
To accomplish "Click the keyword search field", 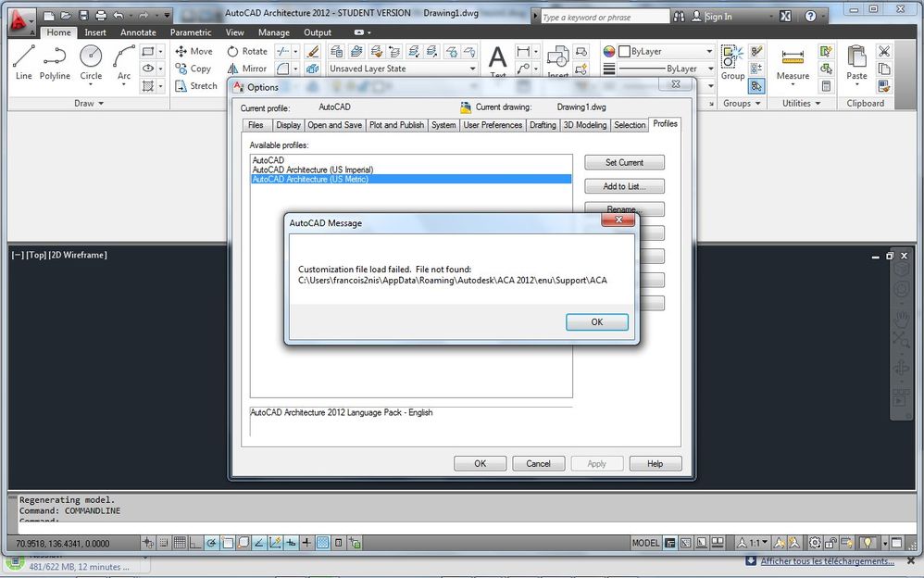I will [606, 16].
